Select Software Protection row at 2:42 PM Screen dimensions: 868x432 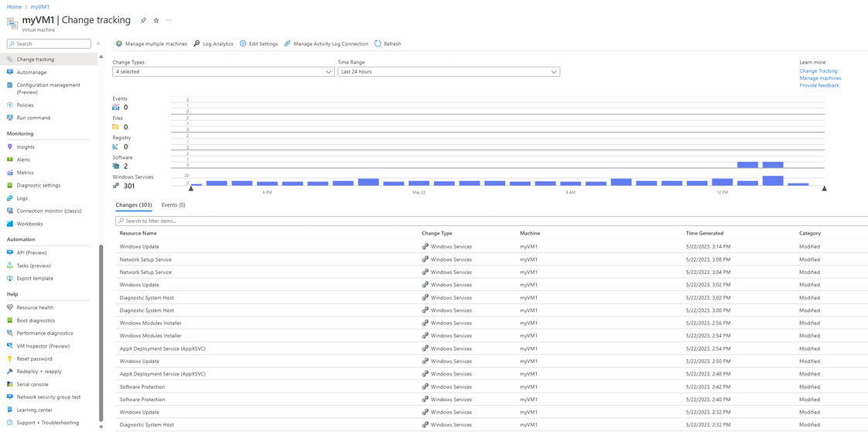click(x=491, y=386)
